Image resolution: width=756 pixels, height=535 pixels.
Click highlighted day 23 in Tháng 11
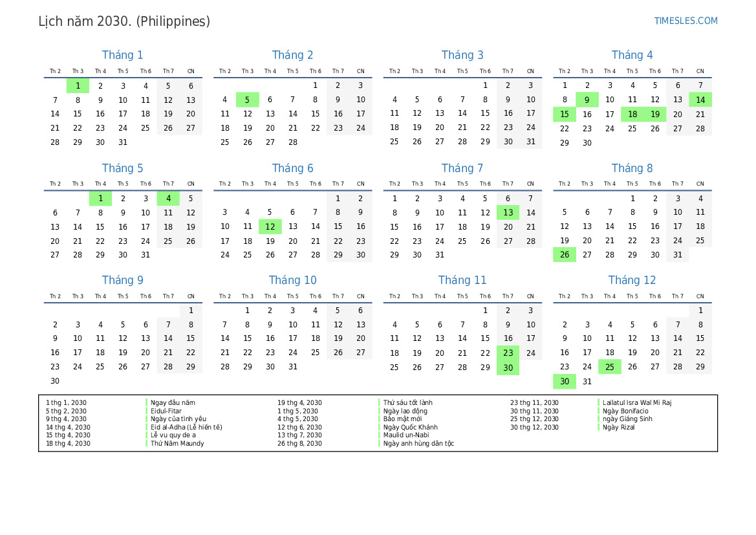coord(508,353)
